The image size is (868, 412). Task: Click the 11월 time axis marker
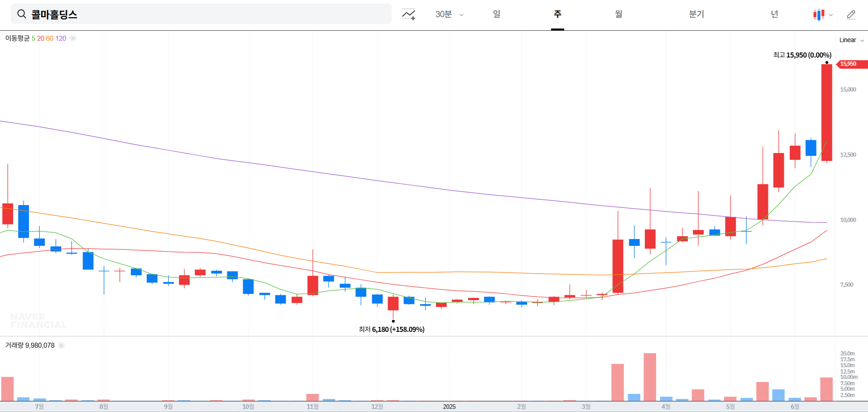pos(312,407)
